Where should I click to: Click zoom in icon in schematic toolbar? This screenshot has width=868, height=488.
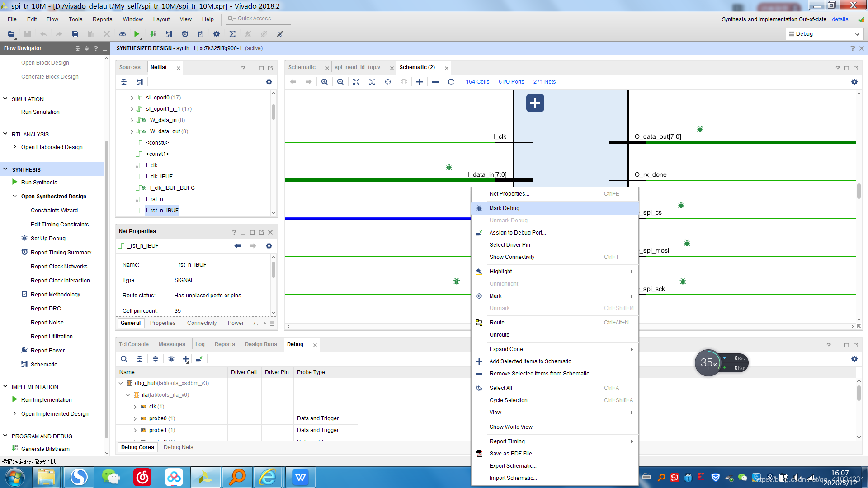click(325, 82)
